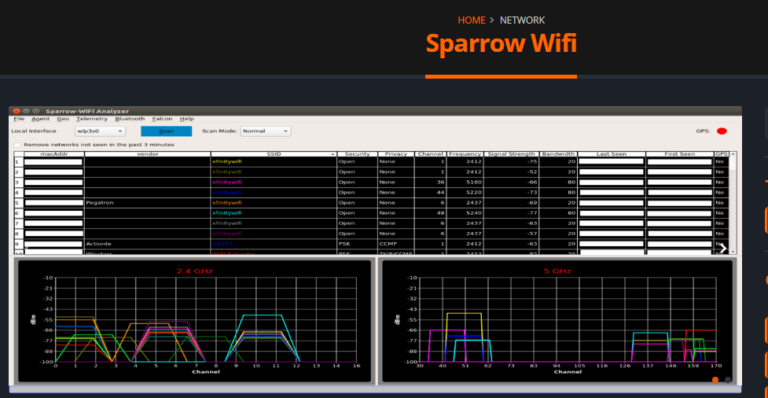The width and height of the screenshot is (768, 398).
Task: Click the PSK security cell in row 9
Action: coord(357,244)
